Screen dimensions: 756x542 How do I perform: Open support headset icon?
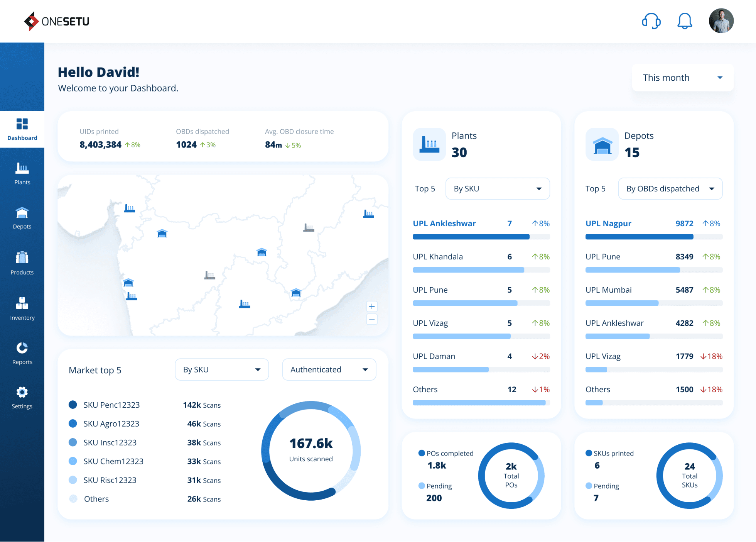coord(651,21)
